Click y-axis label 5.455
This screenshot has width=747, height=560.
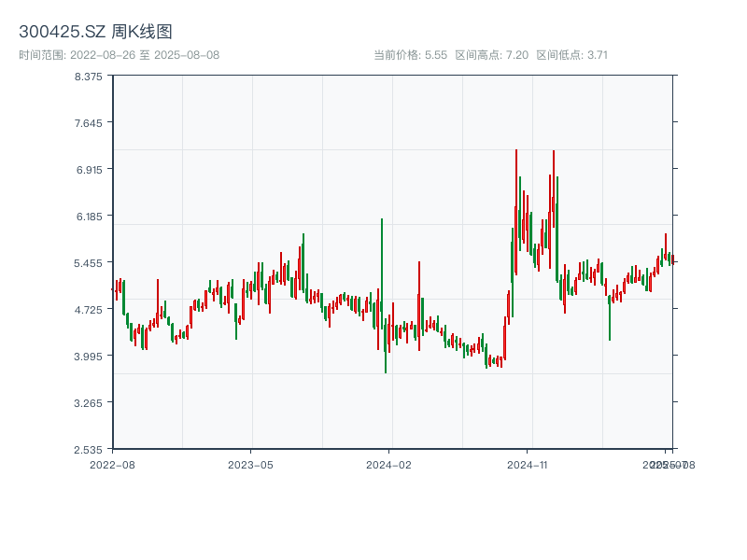coord(88,263)
